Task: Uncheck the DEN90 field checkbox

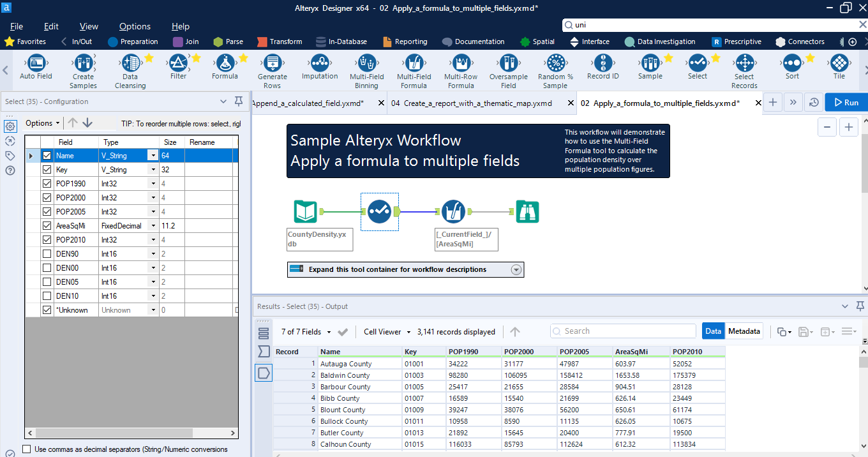Action: point(47,253)
